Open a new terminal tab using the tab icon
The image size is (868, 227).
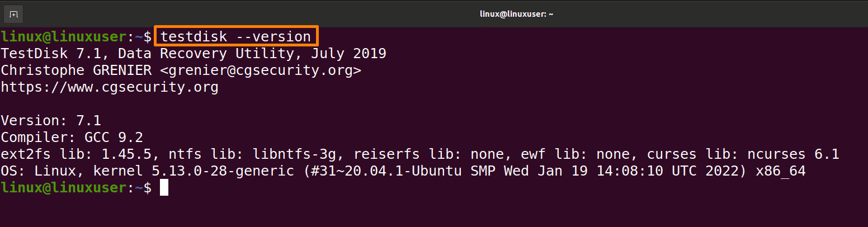pos(13,13)
